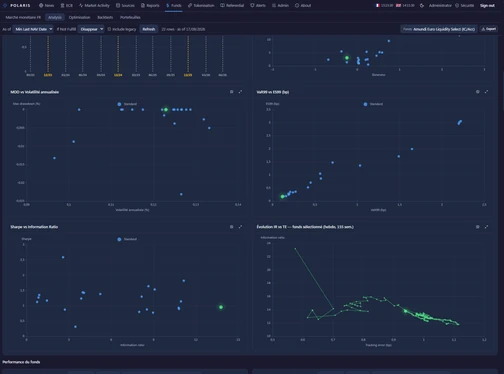504x374 pixels.
Task: Open the Reports menu
Action: tap(150, 5)
